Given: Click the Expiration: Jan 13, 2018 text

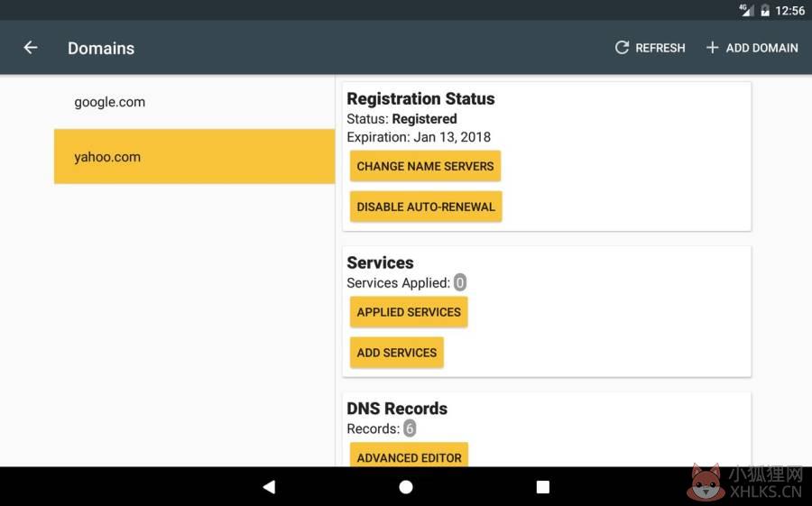Looking at the screenshot, I should coord(419,137).
